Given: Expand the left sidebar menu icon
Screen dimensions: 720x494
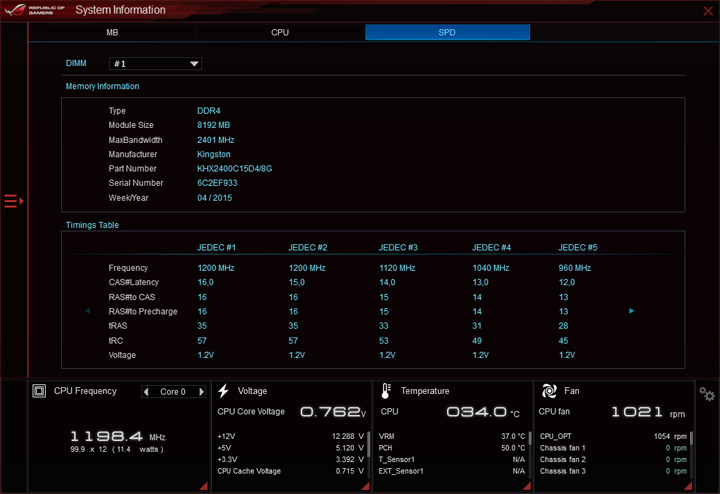Looking at the screenshot, I should pos(14,201).
